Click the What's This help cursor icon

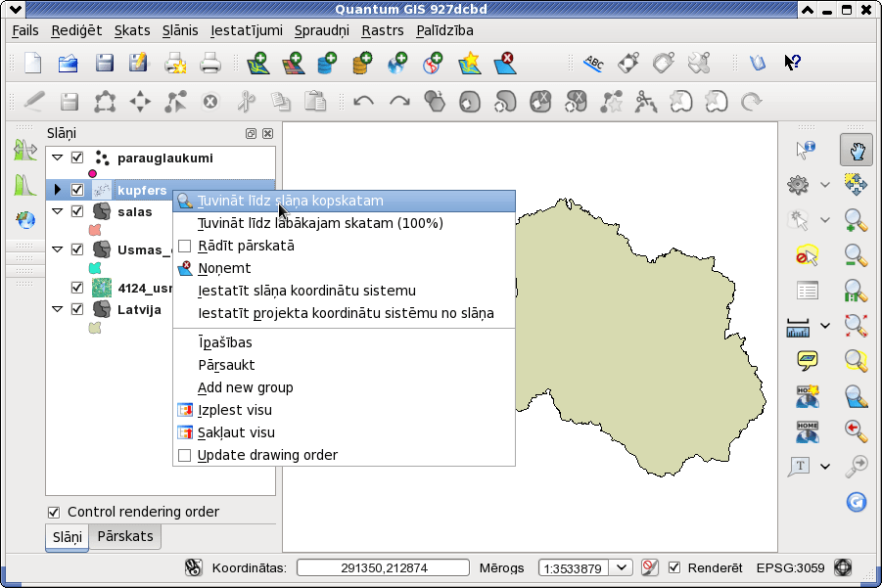[793, 62]
